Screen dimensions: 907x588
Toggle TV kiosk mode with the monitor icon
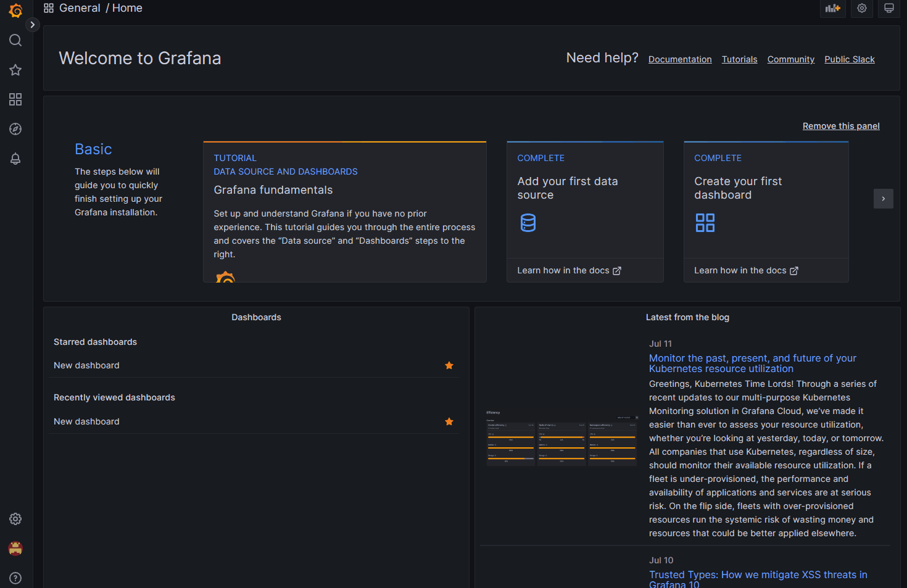click(888, 9)
